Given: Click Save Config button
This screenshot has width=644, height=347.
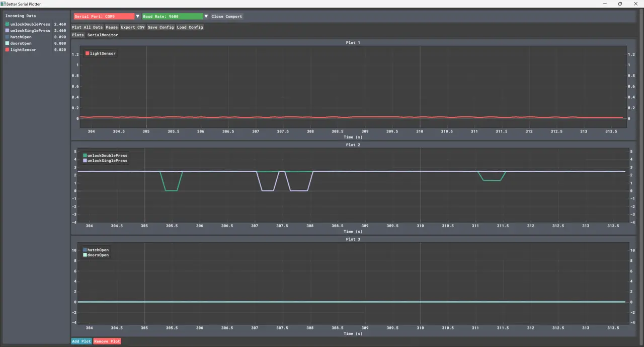Looking at the screenshot, I should [161, 27].
